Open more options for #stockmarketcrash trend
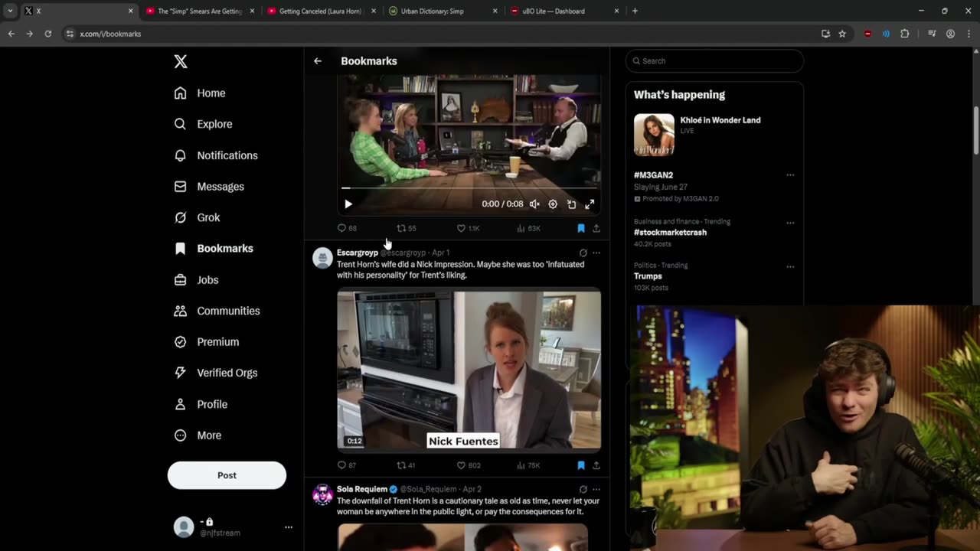 [x=790, y=223]
